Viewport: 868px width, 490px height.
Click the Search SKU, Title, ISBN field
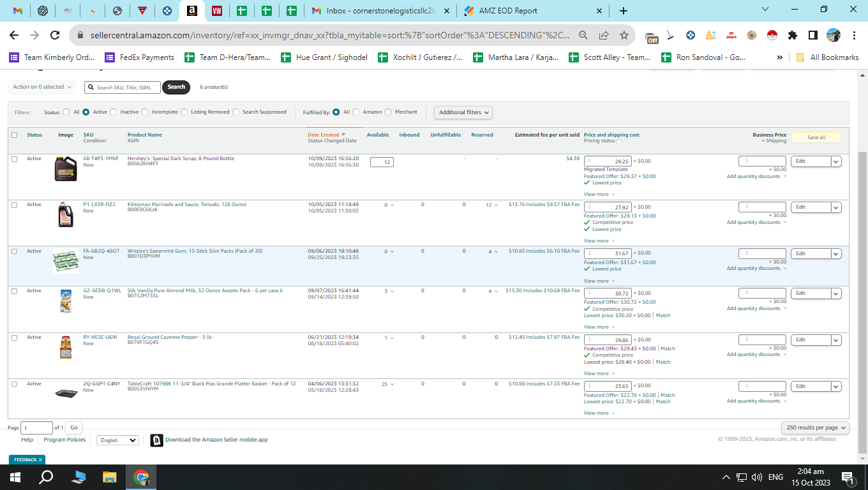(x=123, y=87)
